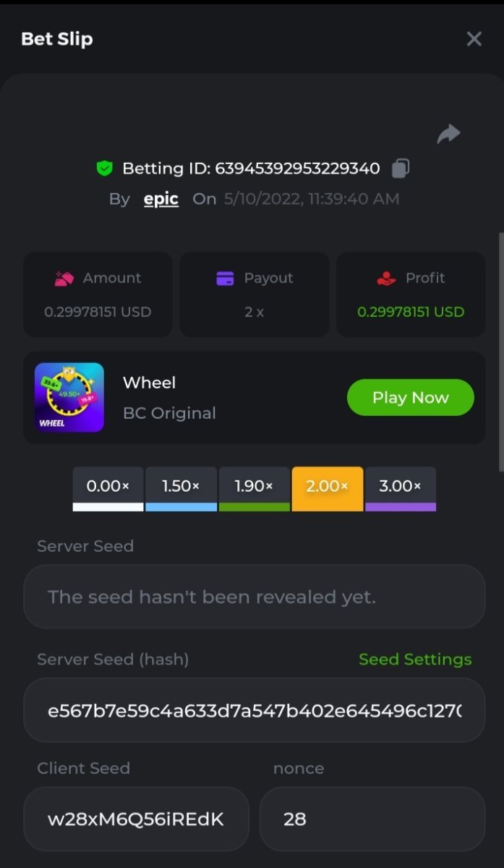
Task: Select the 0.00× white multiplier swatch
Action: 108,488
